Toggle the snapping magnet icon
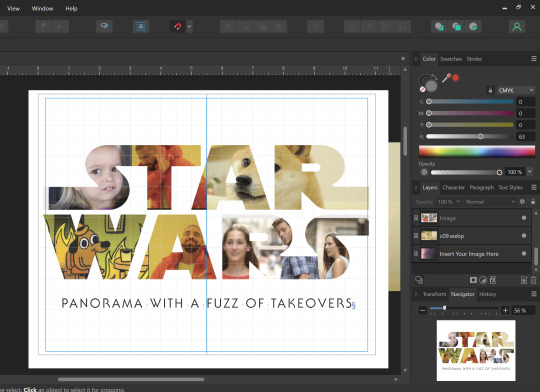Image resolution: width=540 pixels, height=392 pixels. click(x=178, y=27)
